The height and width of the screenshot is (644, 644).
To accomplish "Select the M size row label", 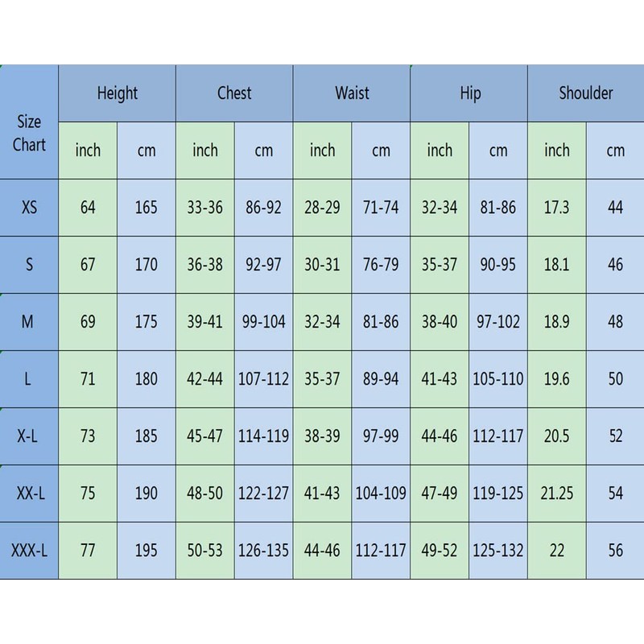I will 30,322.
